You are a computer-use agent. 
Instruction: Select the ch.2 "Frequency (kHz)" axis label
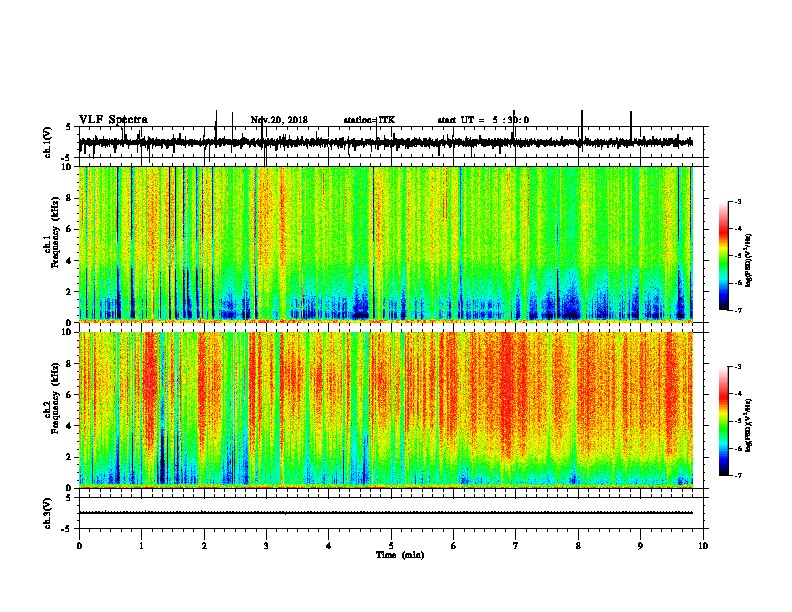pos(55,398)
